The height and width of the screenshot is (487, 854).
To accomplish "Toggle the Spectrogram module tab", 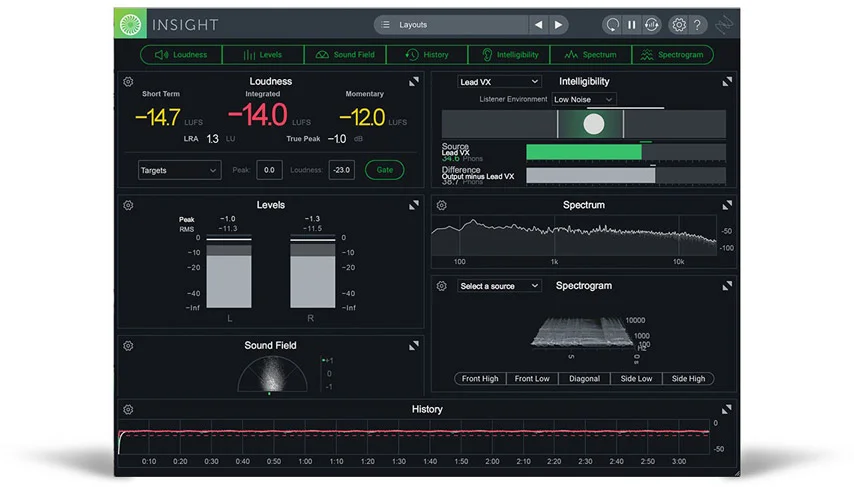I will [673, 54].
